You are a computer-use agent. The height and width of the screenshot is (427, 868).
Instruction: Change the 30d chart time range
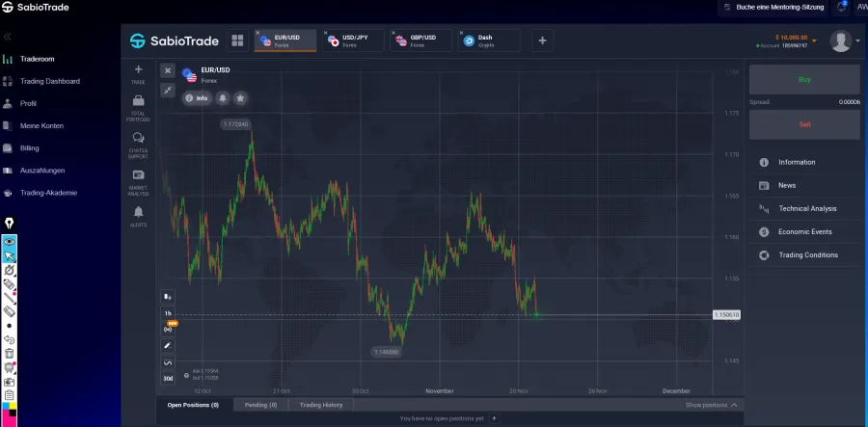pos(168,379)
